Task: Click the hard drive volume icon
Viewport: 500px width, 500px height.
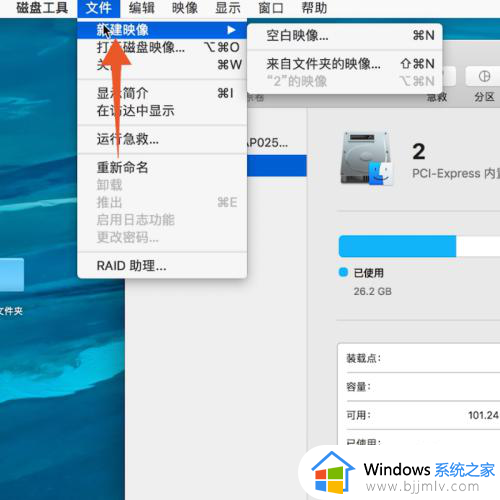Action: click(366, 158)
